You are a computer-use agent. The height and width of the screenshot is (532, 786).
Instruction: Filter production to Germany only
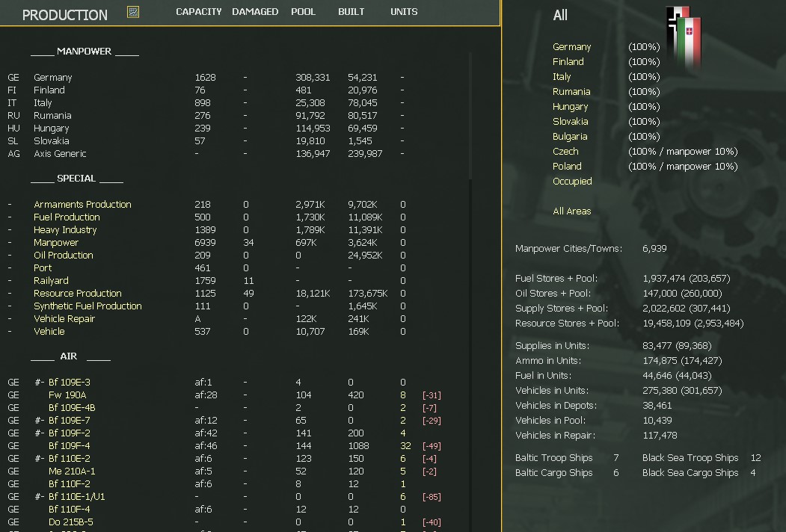coord(571,46)
